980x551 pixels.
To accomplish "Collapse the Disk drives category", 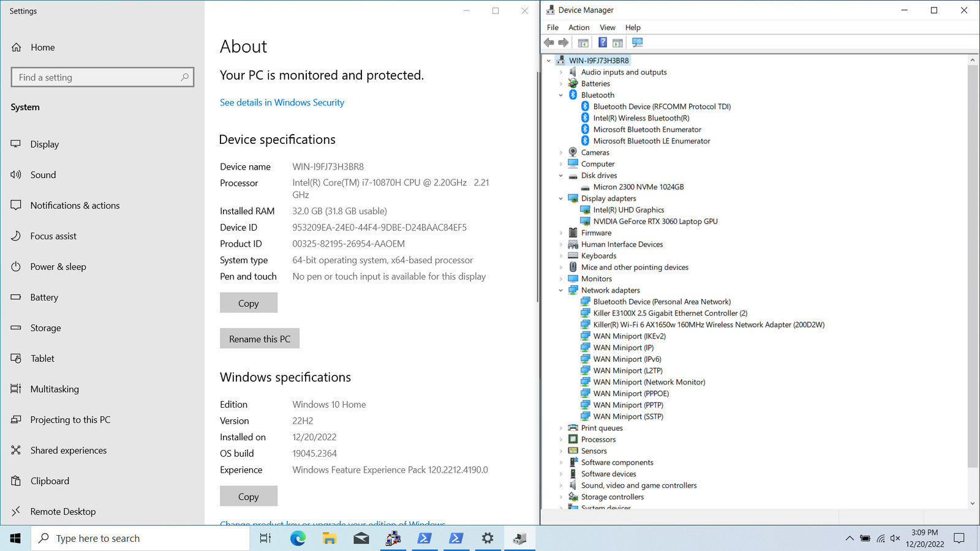I will coord(560,176).
